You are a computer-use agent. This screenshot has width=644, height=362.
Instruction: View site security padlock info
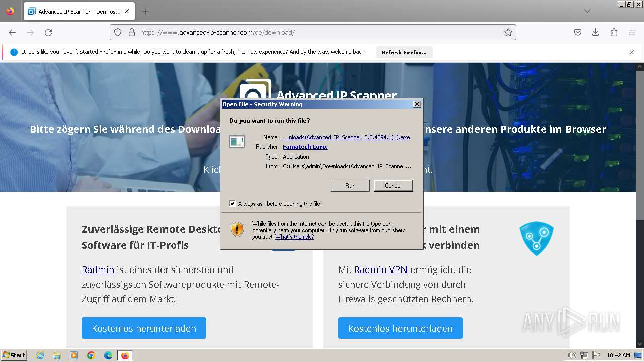[x=132, y=32]
